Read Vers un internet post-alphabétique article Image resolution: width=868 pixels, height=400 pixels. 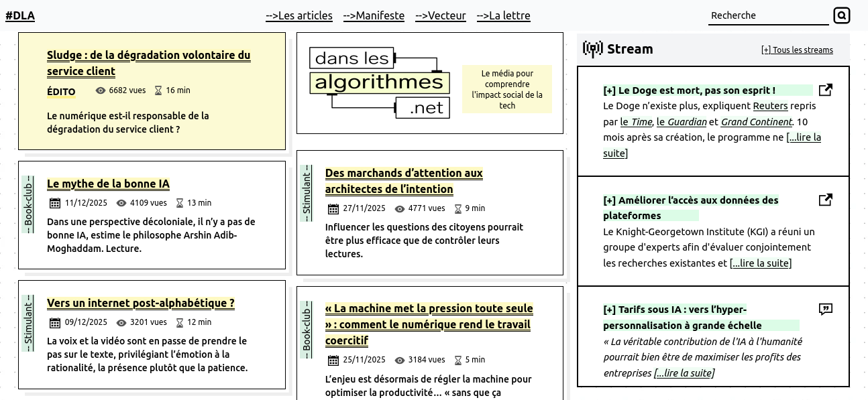[141, 303]
